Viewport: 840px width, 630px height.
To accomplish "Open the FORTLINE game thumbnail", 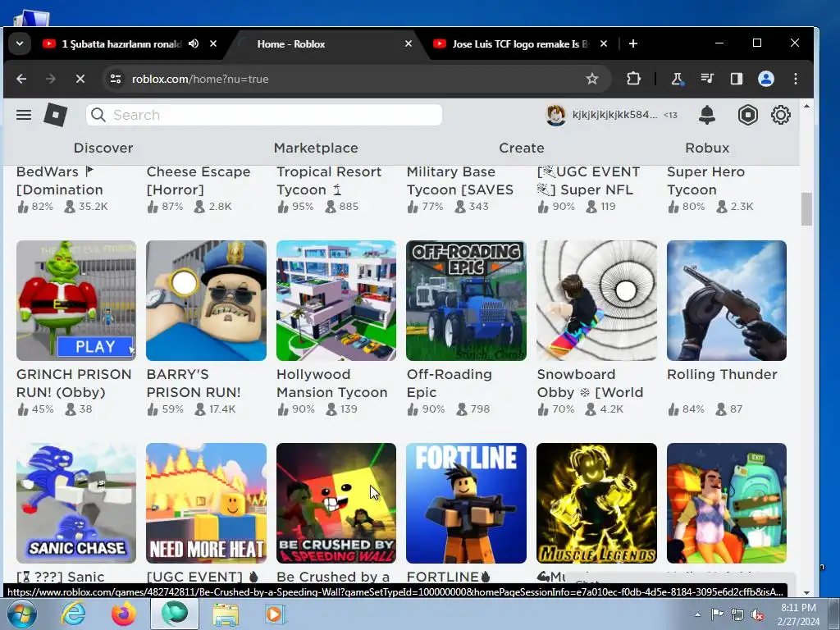I will [x=466, y=503].
